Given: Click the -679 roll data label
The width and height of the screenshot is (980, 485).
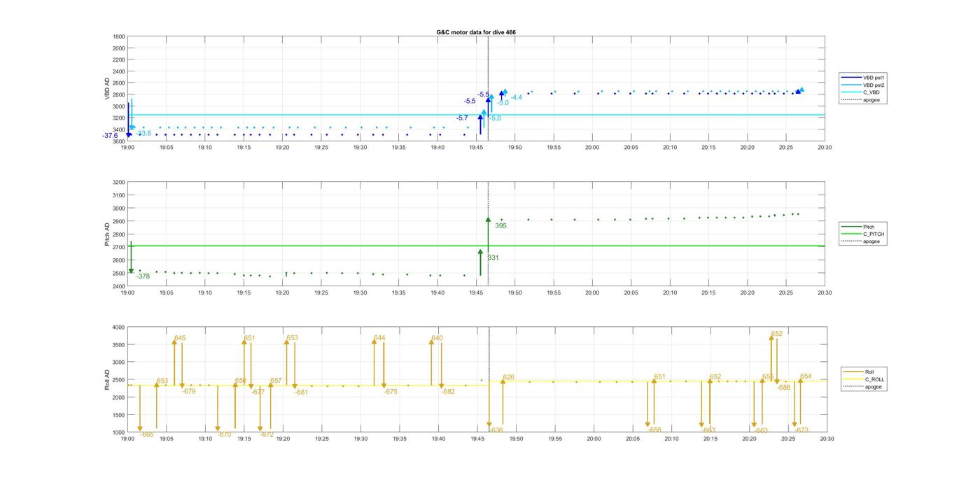Looking at the screenshot, I should point(188,391).
